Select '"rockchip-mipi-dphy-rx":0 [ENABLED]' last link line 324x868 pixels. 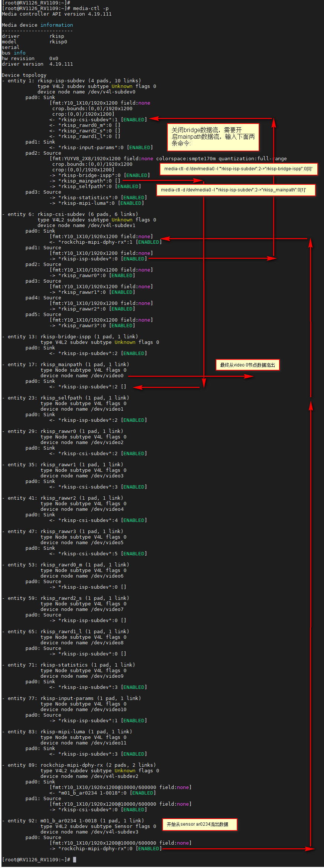(106, 848)
